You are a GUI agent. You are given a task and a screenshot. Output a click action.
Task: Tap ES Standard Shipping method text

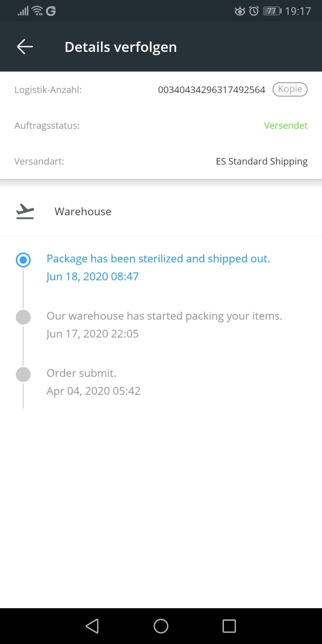tap(262, 161)
